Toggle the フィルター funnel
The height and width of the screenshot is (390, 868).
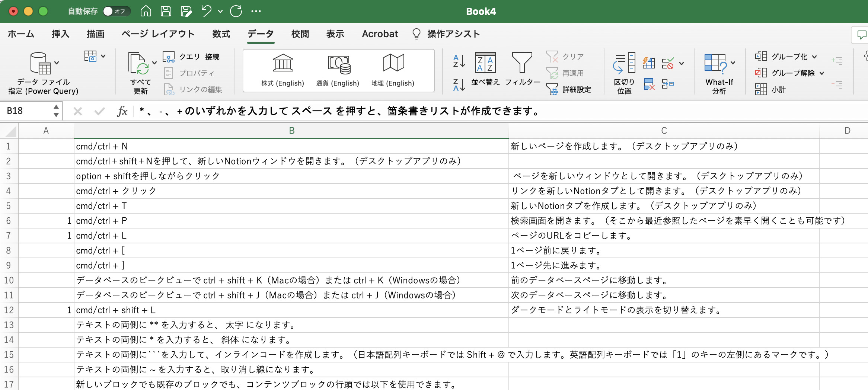coord(522,69)
